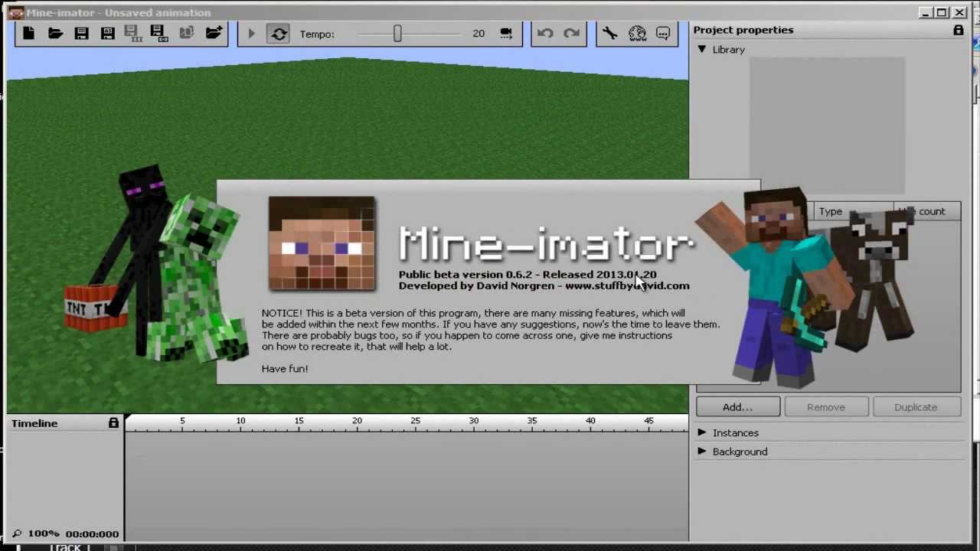The image size is (980, 551).
Task: Click the tempo value 20
Action: [479, 34]
